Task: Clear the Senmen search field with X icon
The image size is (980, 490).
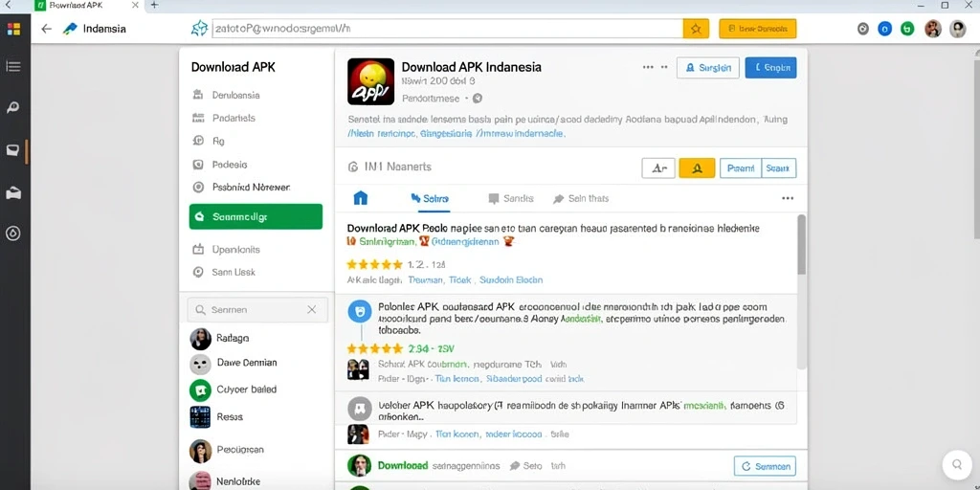Action: (311, 309)
